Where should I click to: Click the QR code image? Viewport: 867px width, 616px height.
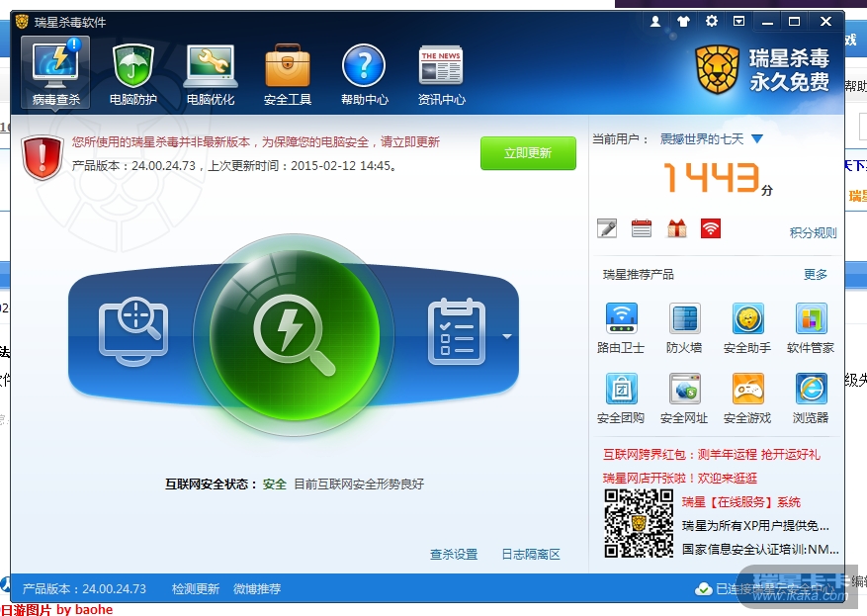[639, 523]
